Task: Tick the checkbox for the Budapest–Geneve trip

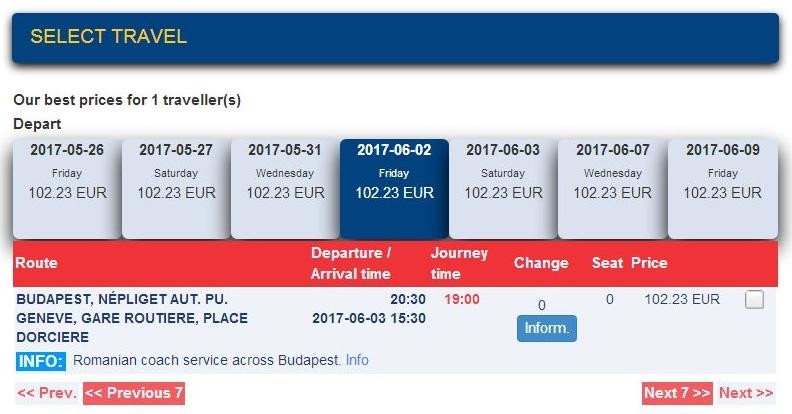Action: 754,299
